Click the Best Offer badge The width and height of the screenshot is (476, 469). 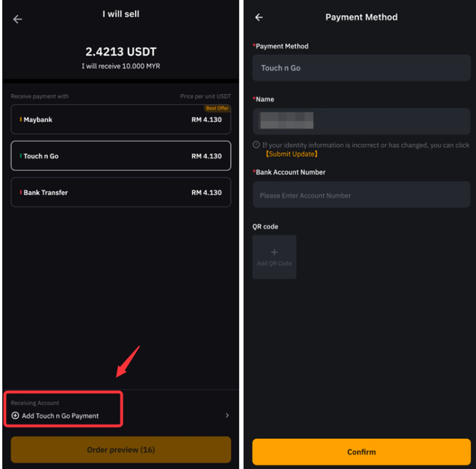[x=217, y=108]
